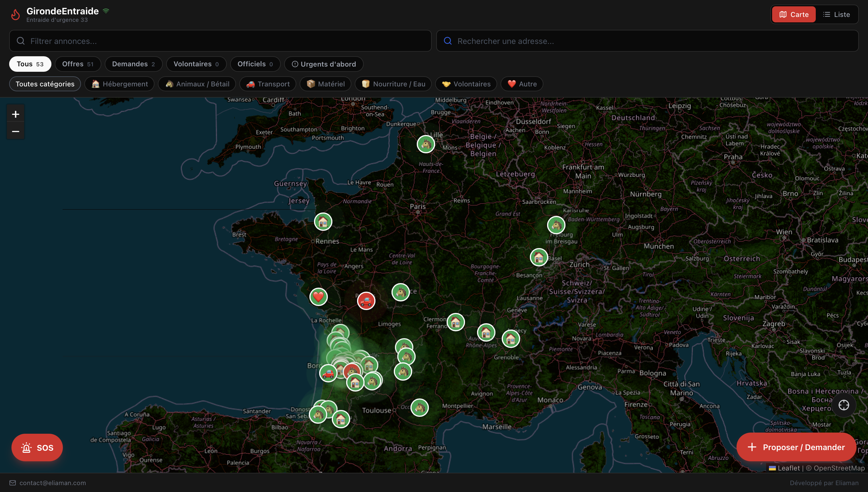
Task: Click the "Développé par Eliaman" footer text
Action: [x=824, y=483]
